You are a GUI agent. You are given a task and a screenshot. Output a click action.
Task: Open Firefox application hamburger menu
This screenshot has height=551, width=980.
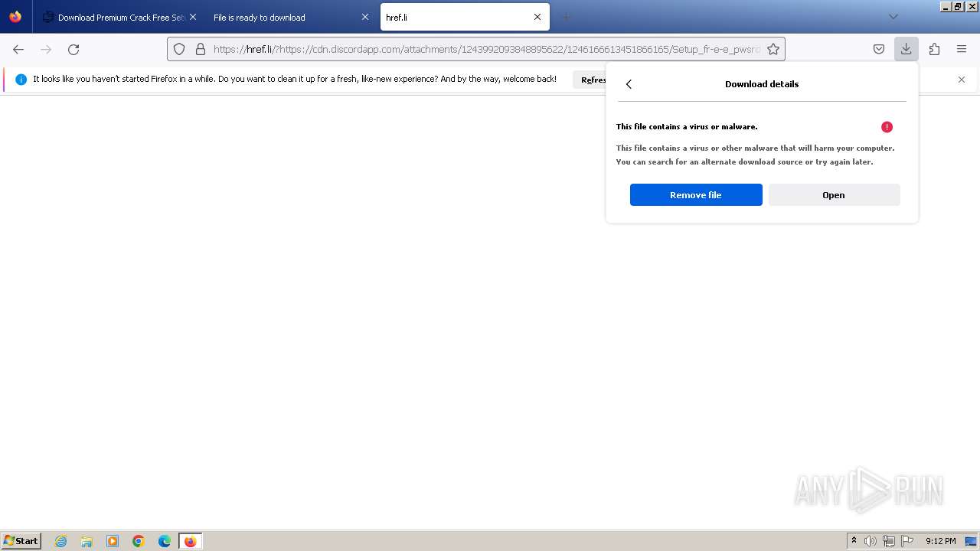tap(962, 49)
